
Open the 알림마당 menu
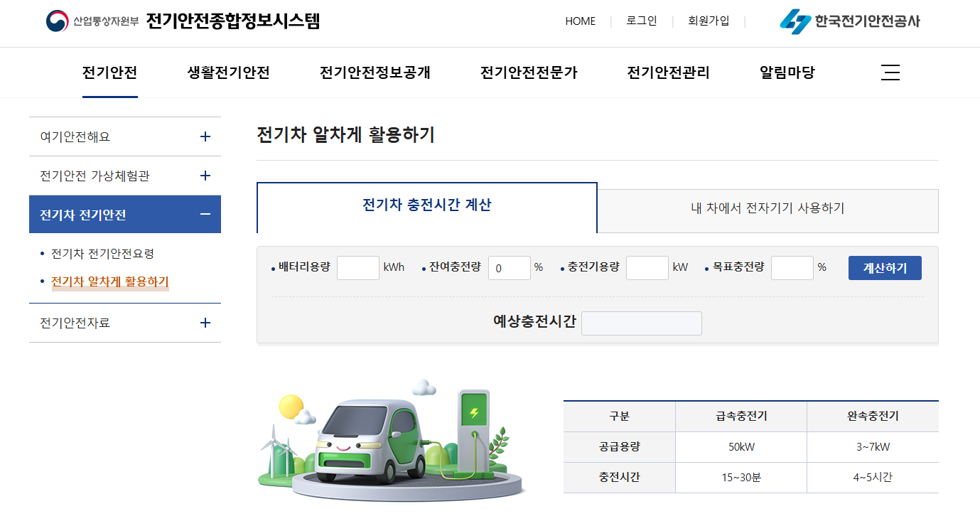point(785,72)
